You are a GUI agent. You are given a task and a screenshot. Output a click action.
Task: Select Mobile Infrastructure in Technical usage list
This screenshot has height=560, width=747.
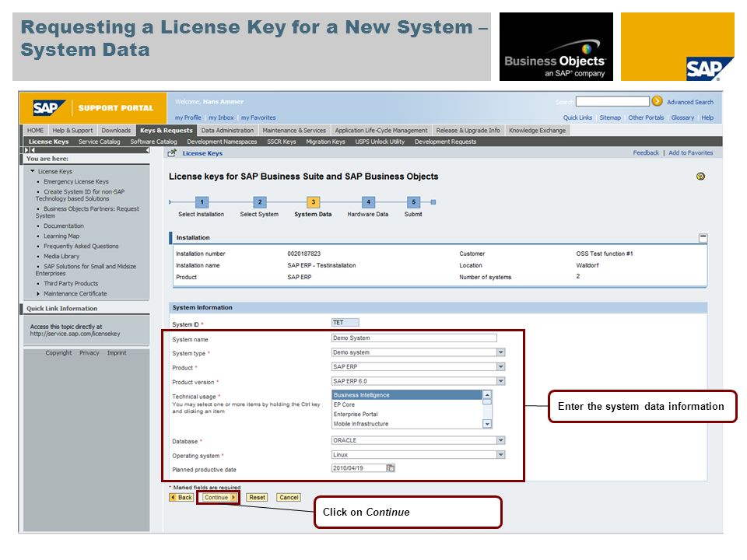[407, 424]
